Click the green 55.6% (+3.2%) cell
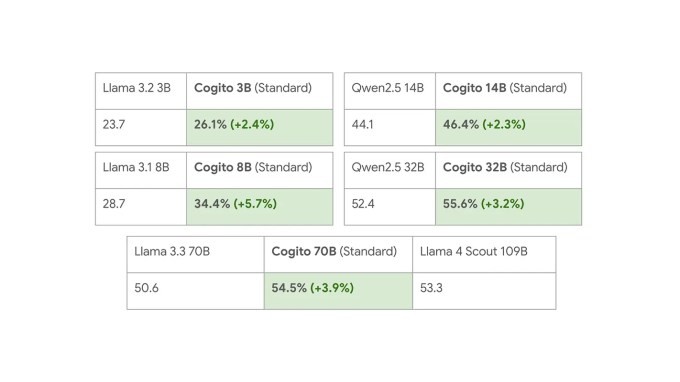 point(509,207)
